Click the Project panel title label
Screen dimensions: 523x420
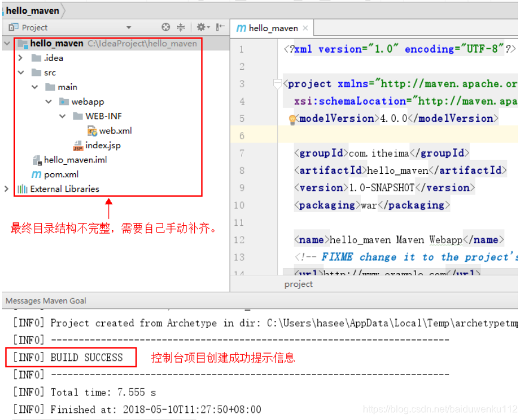[x=35, y=27]
